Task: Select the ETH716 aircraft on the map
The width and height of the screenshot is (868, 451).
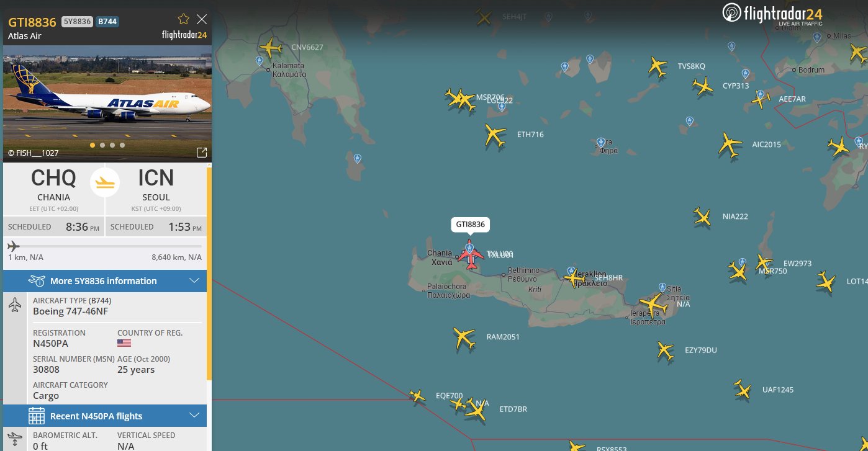Action: click(495, 135)
